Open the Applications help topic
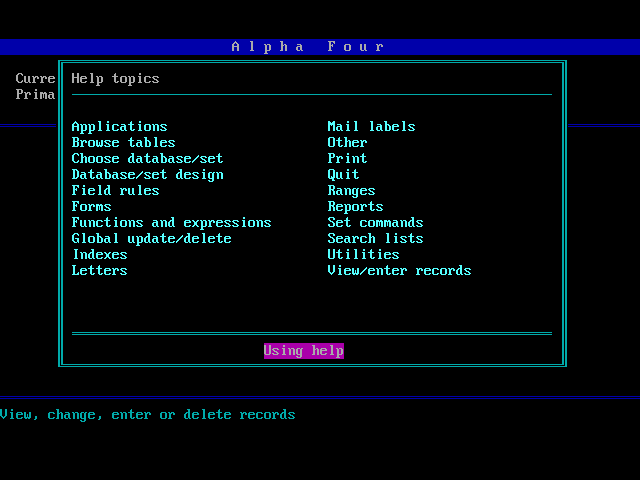 click(120, 127)
